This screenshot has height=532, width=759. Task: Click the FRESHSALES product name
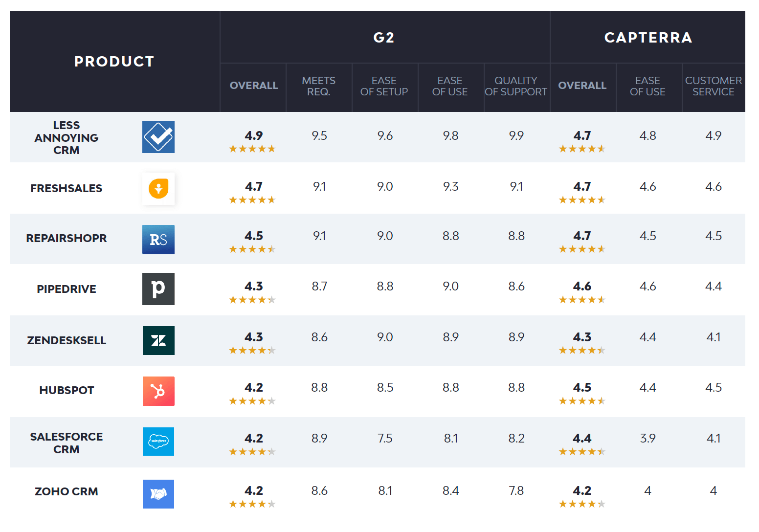tap(67, 188)
